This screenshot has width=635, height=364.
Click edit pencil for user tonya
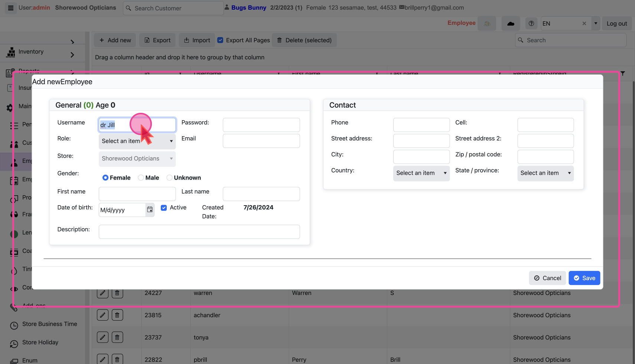[x=102, y=337]
